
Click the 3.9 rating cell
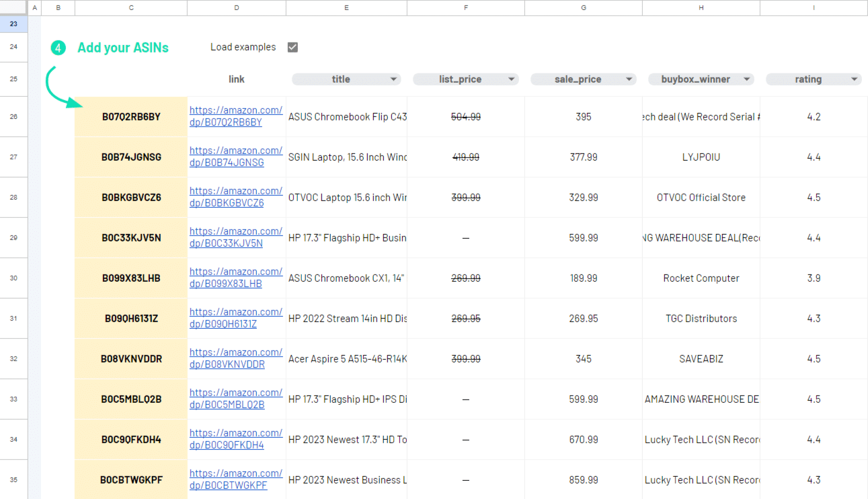tap(814, 278)
